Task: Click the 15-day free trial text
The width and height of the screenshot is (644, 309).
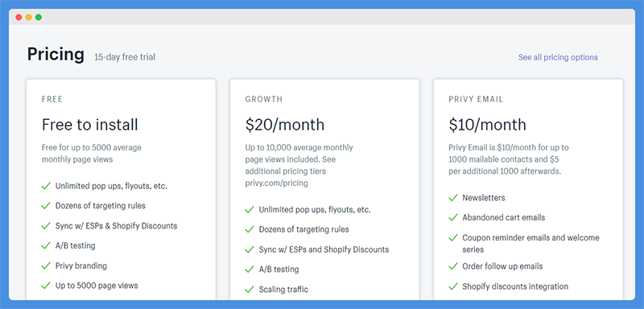Action: click(125, 57)
